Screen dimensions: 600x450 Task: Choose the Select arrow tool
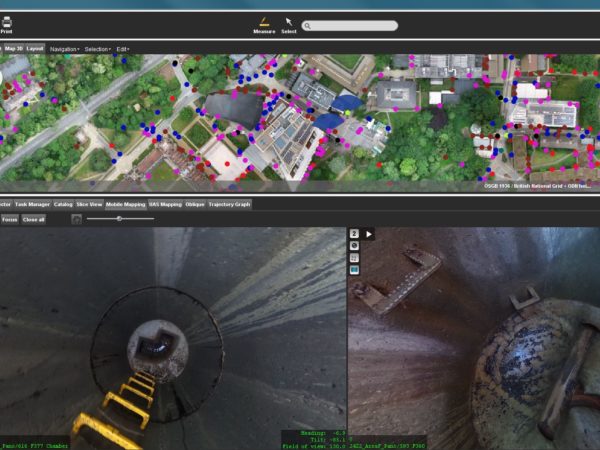pyautogui.click(x=289, y=26)
